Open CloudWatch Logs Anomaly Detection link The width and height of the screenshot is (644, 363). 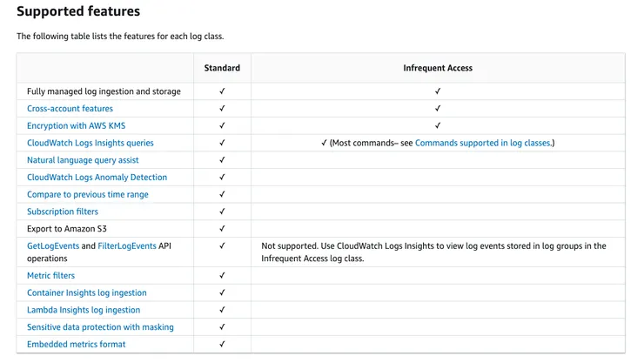tap(97, 178)
